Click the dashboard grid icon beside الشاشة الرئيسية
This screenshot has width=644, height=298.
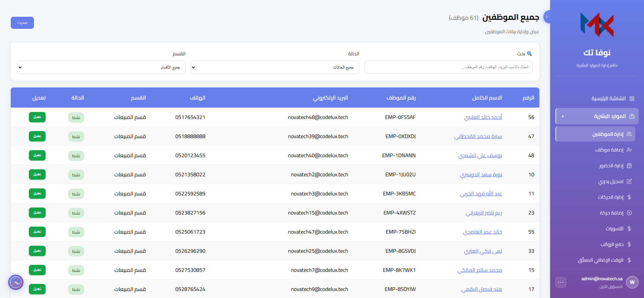(632, 99)
